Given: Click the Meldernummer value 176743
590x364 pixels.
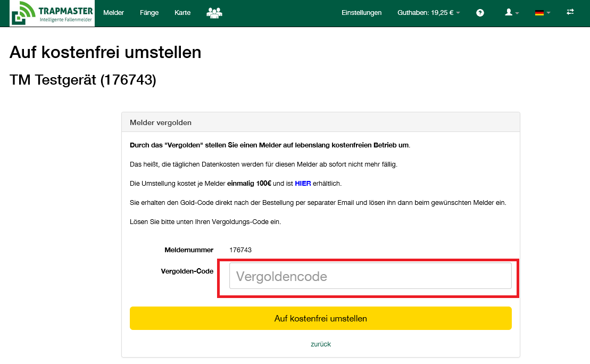Looking at the screenshot, I should click(240, 250).
